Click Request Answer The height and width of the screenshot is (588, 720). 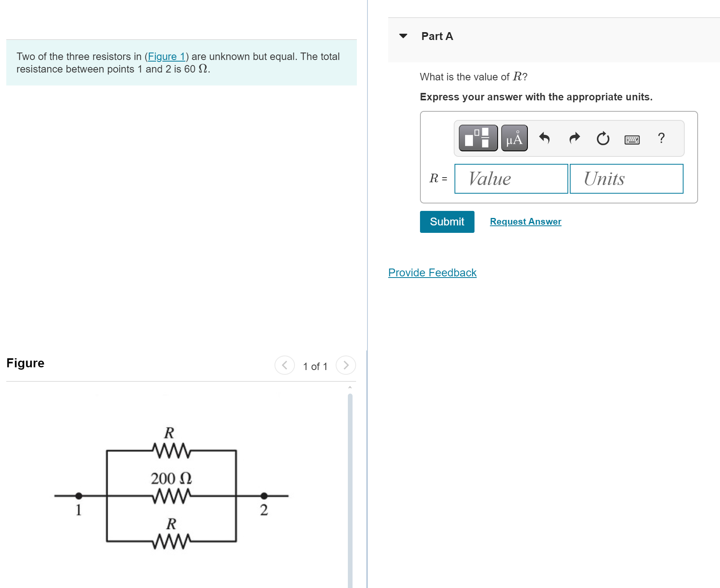(x=525, y=221)
